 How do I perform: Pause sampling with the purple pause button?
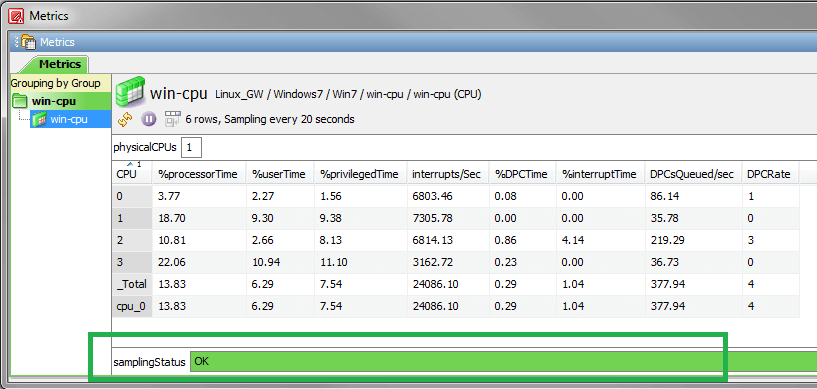point(148,119)
